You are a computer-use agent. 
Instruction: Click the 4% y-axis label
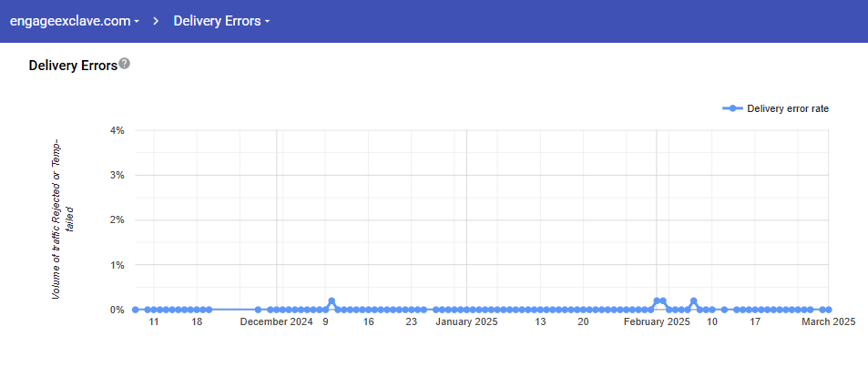(x=117, y=130)
